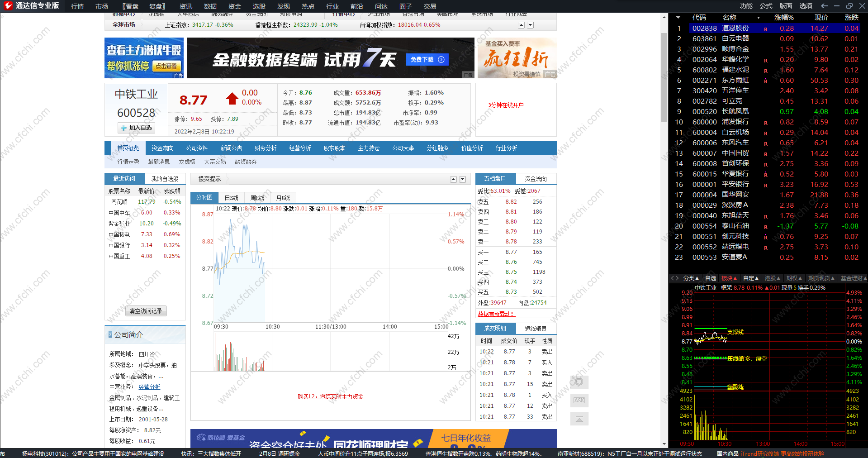Click the plus icon on 加入自选
This screenshot has width=868, height=458.
pyautogui.click(x=123, y=128)
